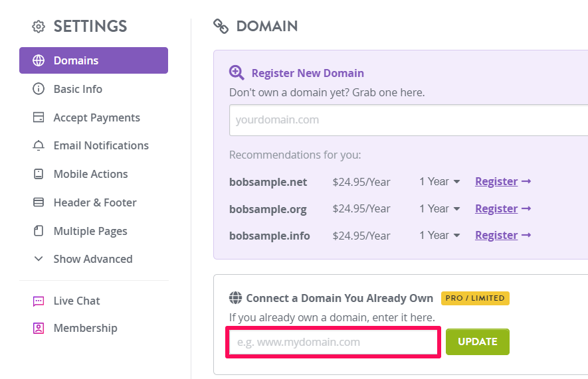Image resolution: width=588 pixels, height=379 pixels.
Task: Expand the Show Advanced settings
Action: click(93, 259)
